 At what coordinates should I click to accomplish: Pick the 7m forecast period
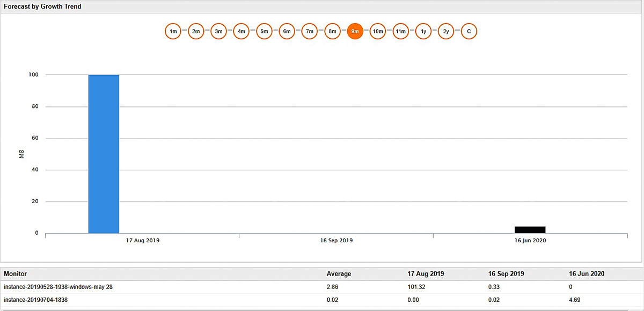coord(310,31)
